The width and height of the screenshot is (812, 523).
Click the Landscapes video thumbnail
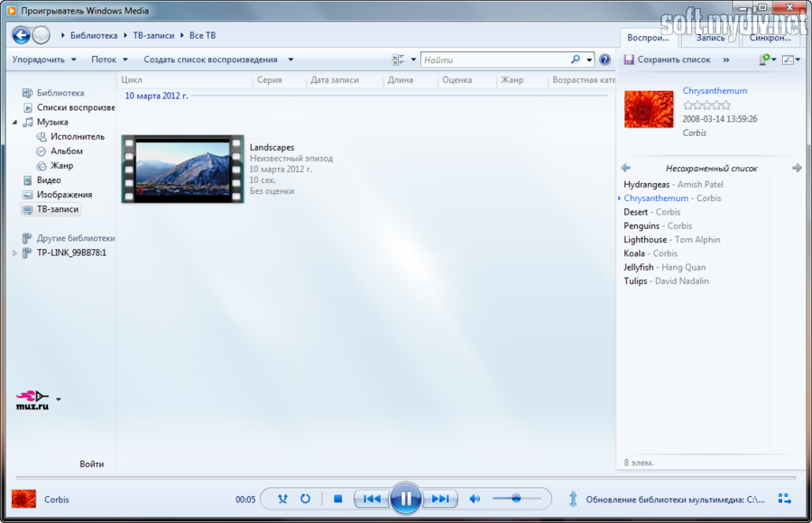point(182,169)
